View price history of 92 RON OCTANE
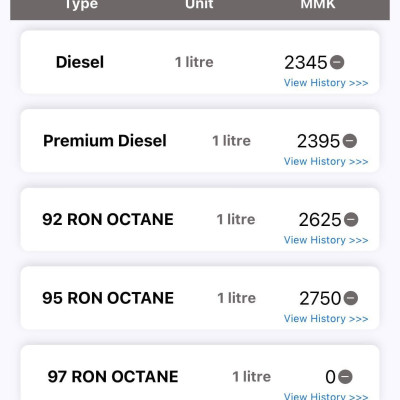This screenshot has width=400, height=400. [x=326, y=240]
